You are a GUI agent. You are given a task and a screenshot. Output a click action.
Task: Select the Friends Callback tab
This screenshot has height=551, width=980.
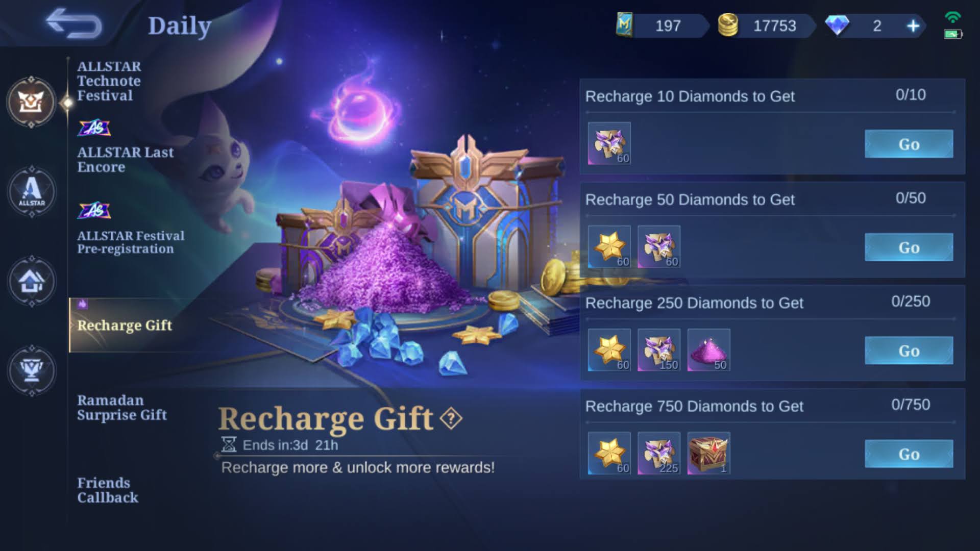[x=107, y=490]
